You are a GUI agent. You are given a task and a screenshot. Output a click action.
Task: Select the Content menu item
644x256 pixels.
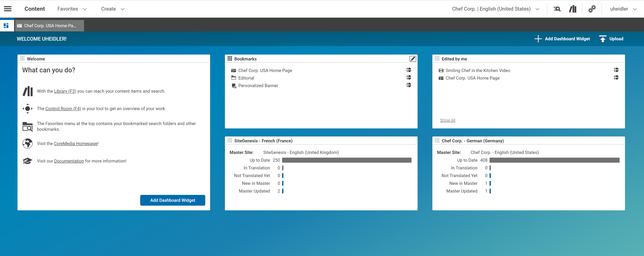tap(34, 9)
